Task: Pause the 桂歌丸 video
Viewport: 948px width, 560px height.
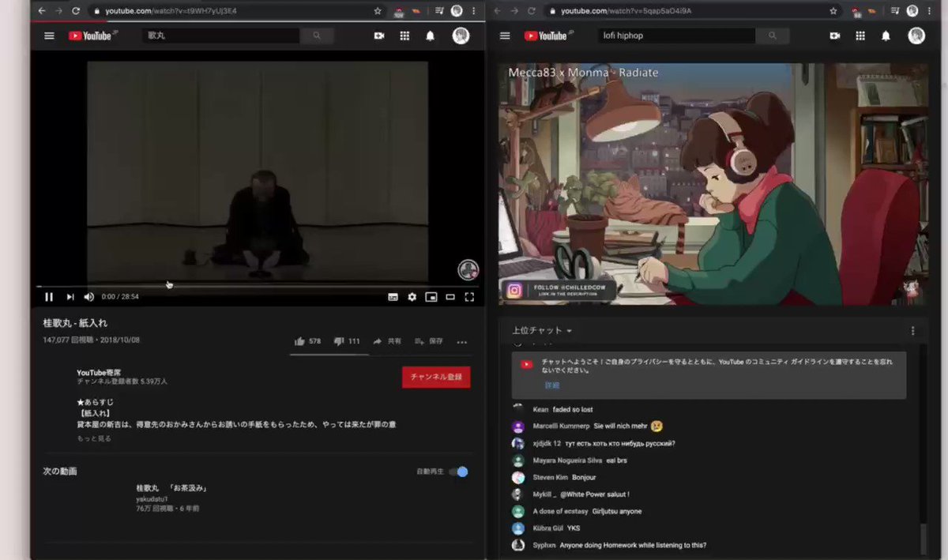Action: tap(49, 297)
